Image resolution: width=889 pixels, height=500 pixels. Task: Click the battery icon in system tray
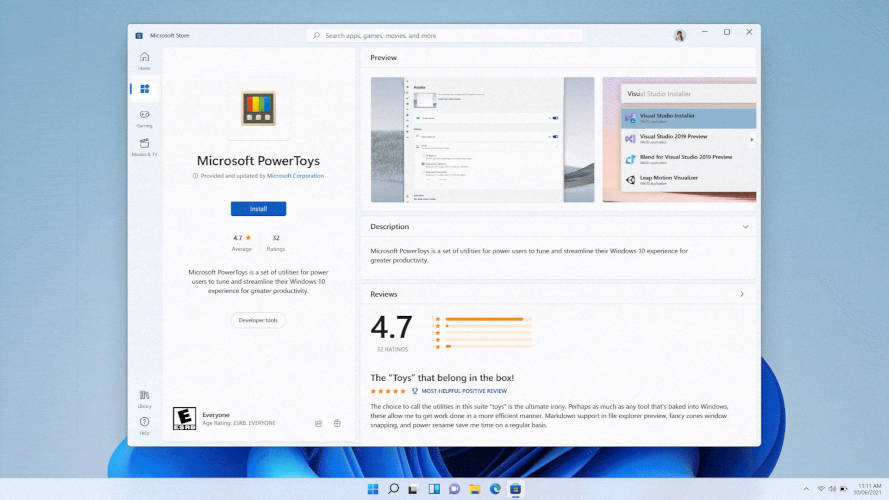844,489
